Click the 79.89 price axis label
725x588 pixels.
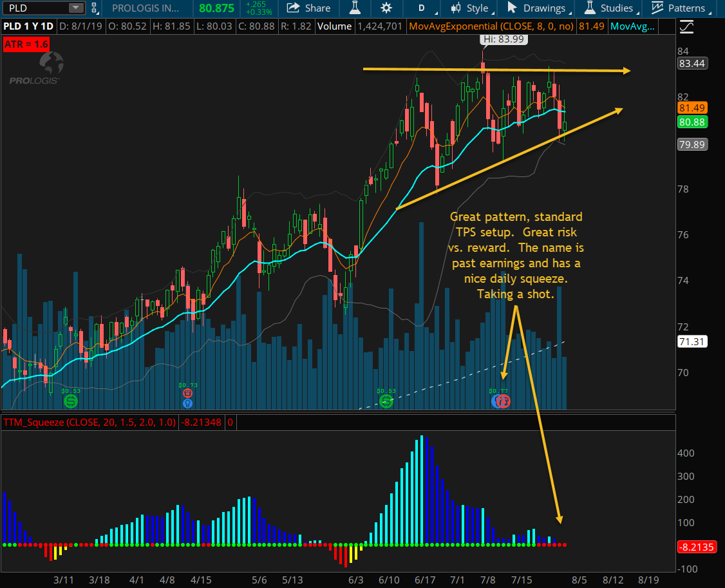point(692,144)
